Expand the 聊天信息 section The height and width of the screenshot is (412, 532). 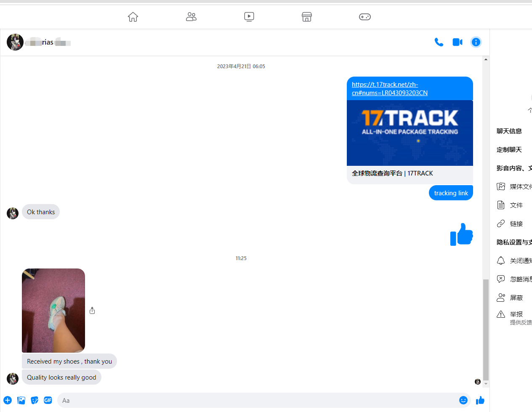tap(509, 131)
